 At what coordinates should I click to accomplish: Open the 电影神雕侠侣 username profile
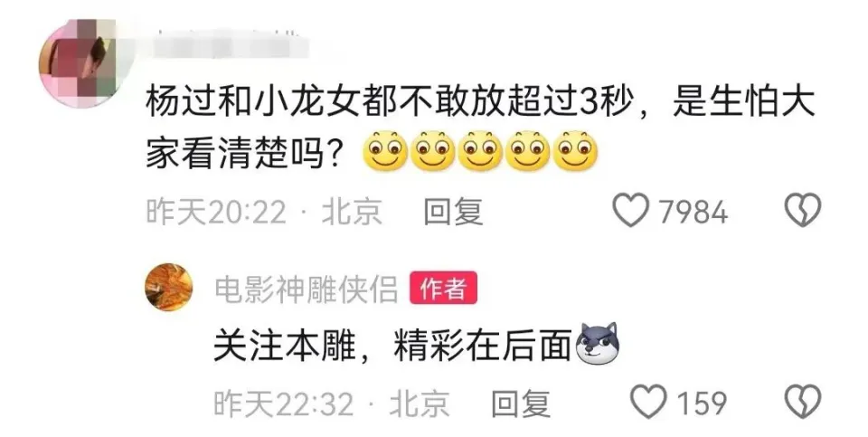point(307,290)
